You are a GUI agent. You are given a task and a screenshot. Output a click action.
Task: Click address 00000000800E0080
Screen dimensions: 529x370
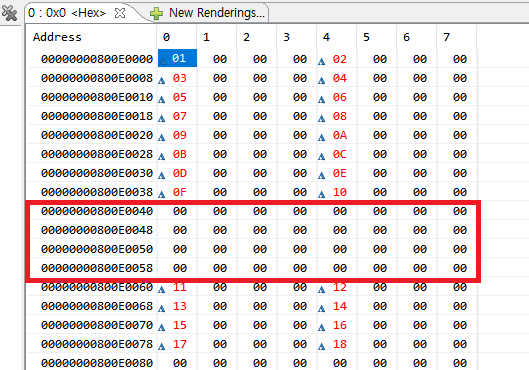pos(97,363)
